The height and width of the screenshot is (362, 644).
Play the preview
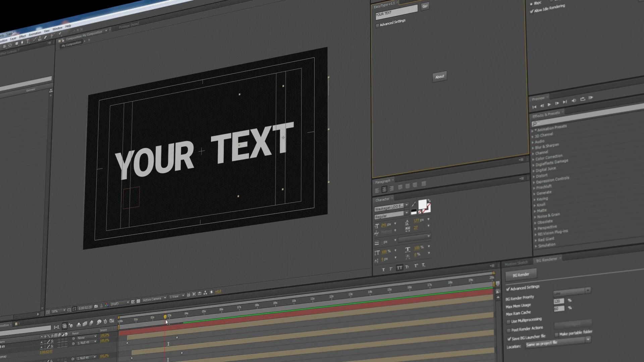tap(549, 105)
